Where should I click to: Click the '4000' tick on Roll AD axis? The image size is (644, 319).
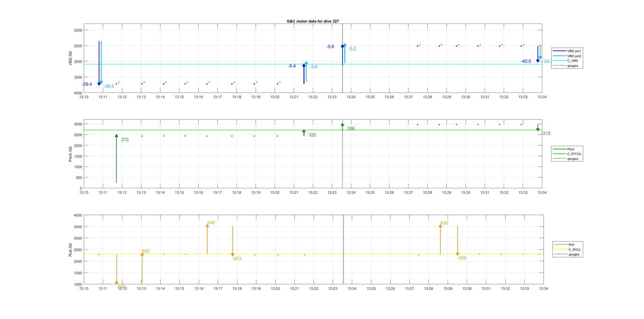point(77,215)
